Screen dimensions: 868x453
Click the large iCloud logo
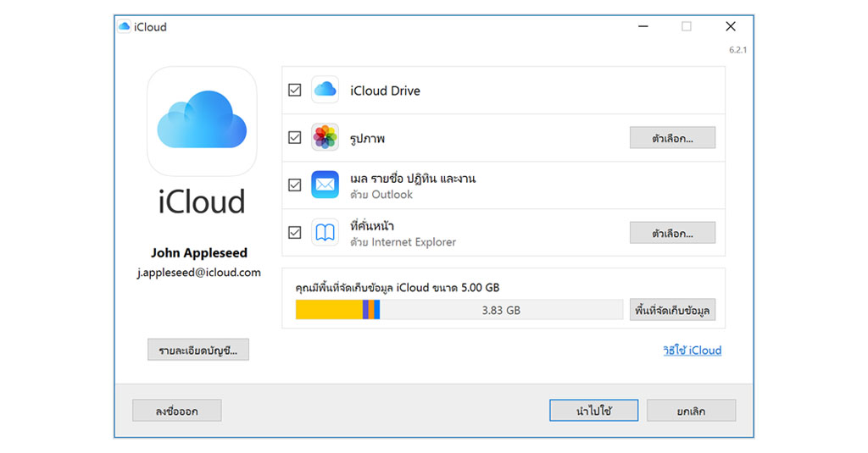[202, 121]
